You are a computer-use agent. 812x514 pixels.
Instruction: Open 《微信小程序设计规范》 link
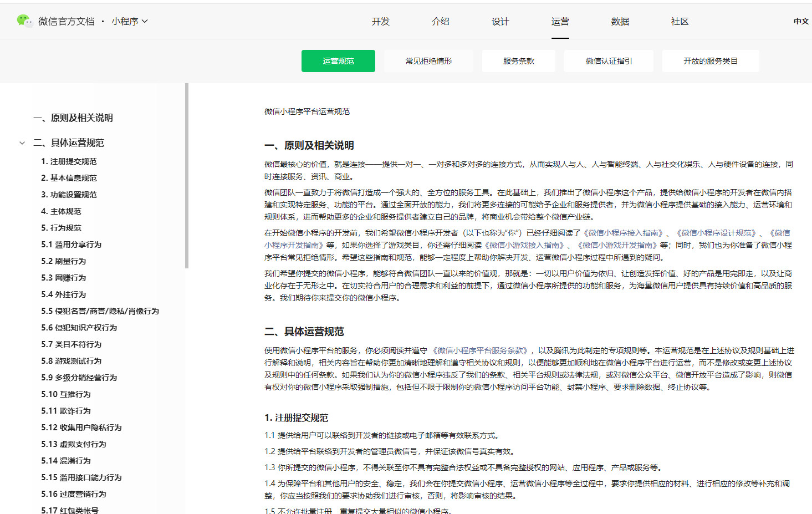coord(716,233)
